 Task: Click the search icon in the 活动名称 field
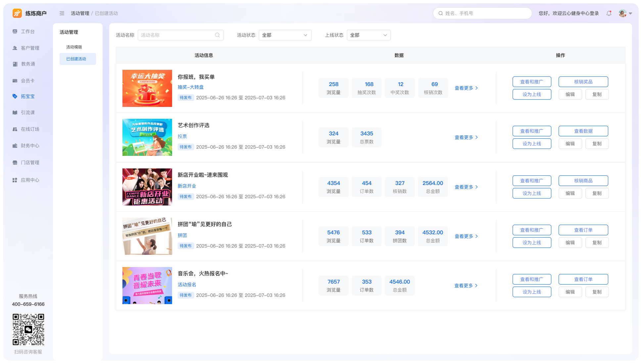click(x=217, y=35)
